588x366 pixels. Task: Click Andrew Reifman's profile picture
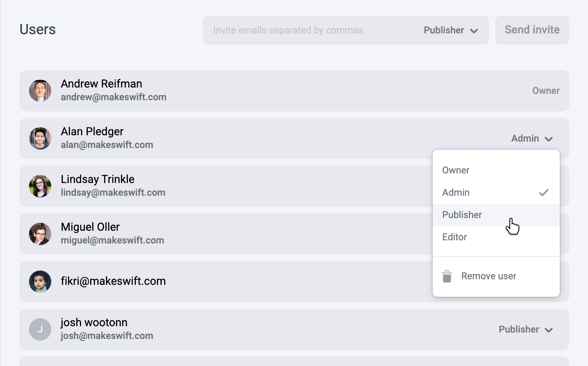tap(40, 91)
